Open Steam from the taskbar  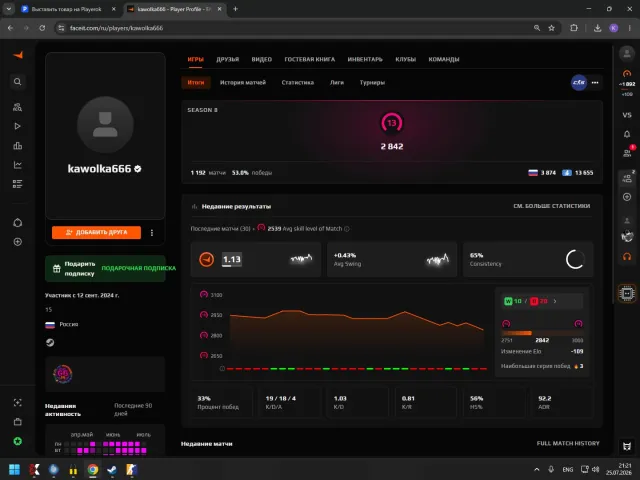pyautogui.click(x=112, y=469)
